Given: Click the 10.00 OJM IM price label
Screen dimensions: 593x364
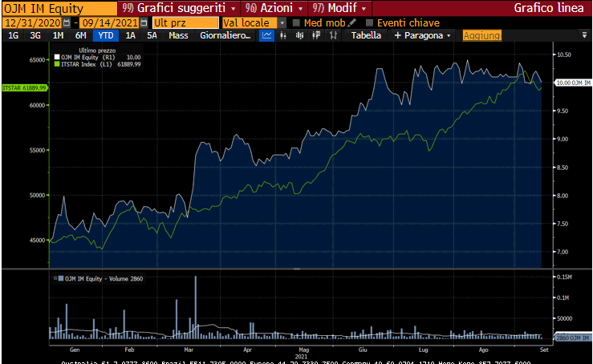Looking at the screenshot, I should point(573,83).
